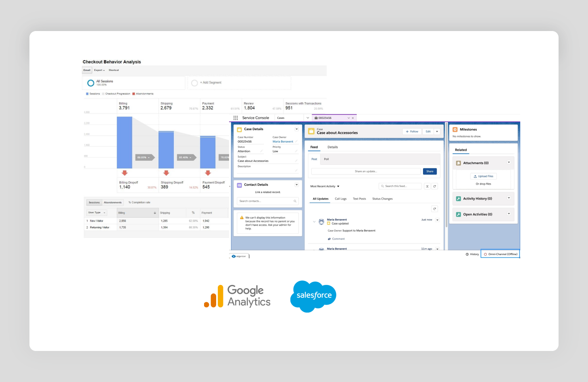This screenshot has width=588, height=382.
Task: Click the Comment link on the post
Action: [336, 239]
